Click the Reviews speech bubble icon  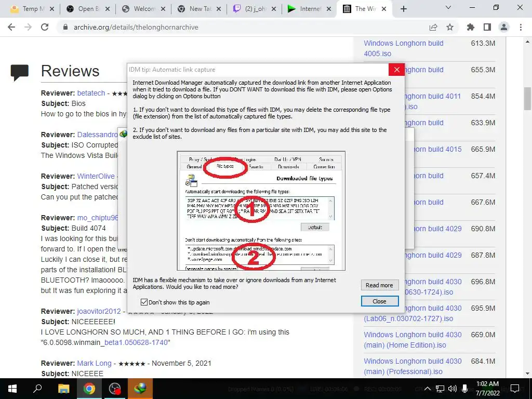[19, 72]
